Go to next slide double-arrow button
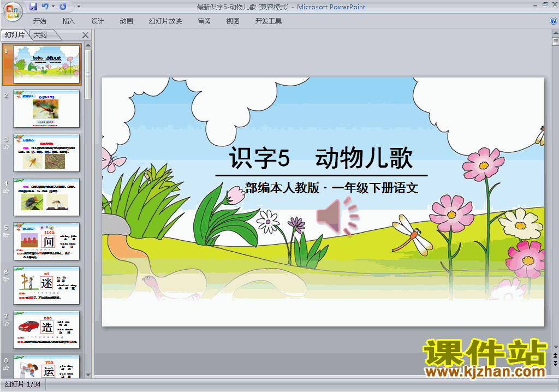This screenshot has width=559, height=392. pos(555,363)
